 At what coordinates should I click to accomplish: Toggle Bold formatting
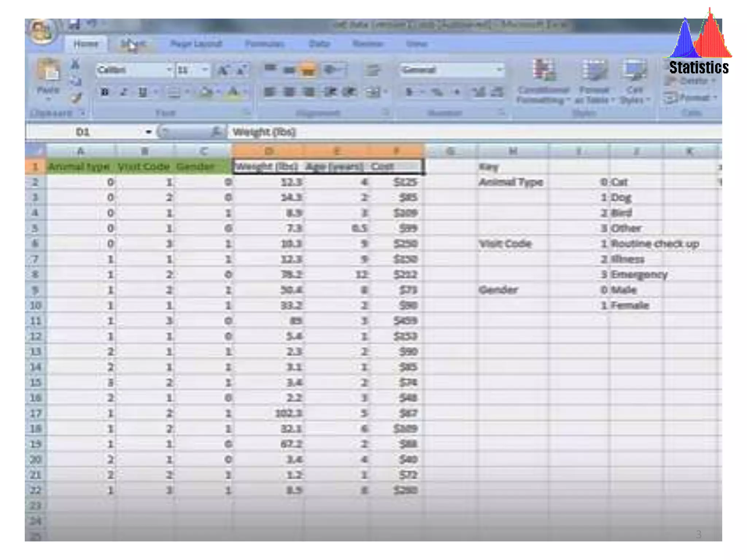point(105,92)
